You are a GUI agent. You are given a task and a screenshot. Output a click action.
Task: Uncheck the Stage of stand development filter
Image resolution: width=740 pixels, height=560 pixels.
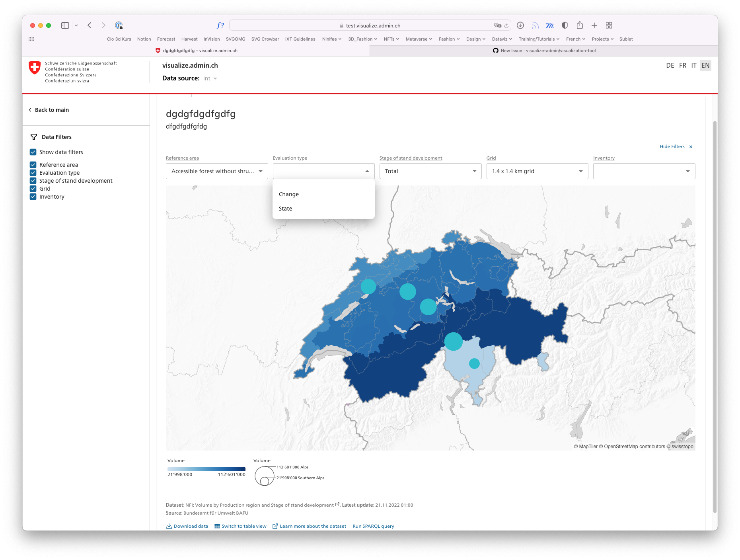point(33,180)
